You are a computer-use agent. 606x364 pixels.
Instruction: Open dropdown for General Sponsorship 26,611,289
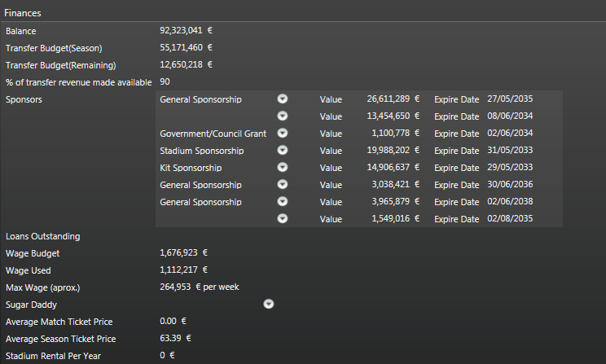283,99
